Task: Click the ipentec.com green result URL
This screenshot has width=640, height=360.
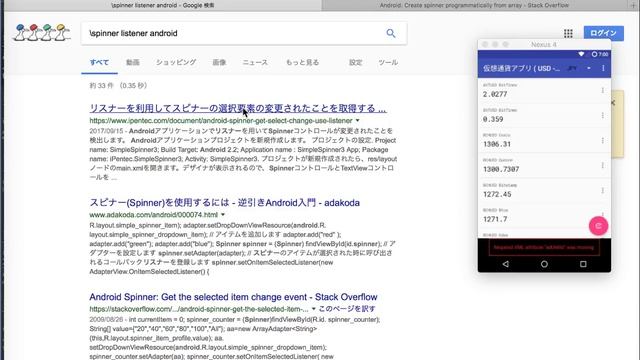Action: pyautogui.click(x=221, y=121)
